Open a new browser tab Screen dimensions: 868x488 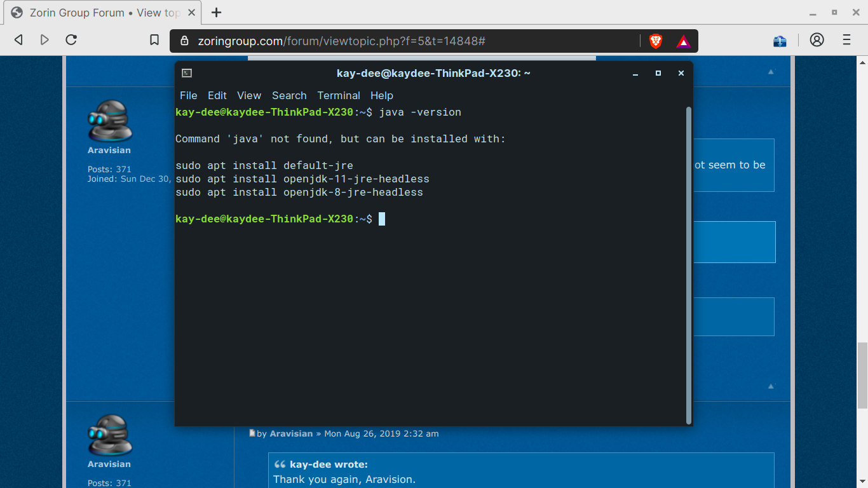217,13
